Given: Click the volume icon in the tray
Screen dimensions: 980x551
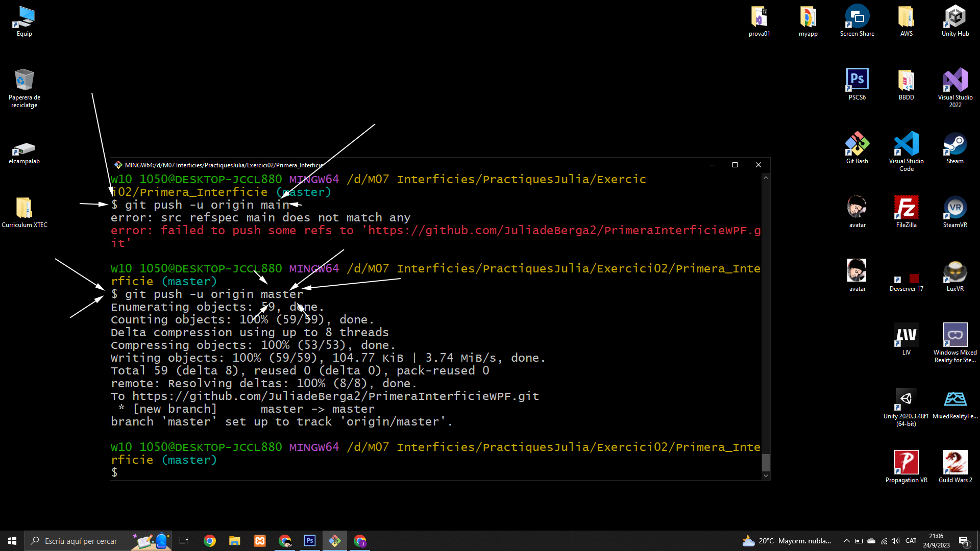Looking at the screenshot, I should pyautogui.click(x=896, y=541).
